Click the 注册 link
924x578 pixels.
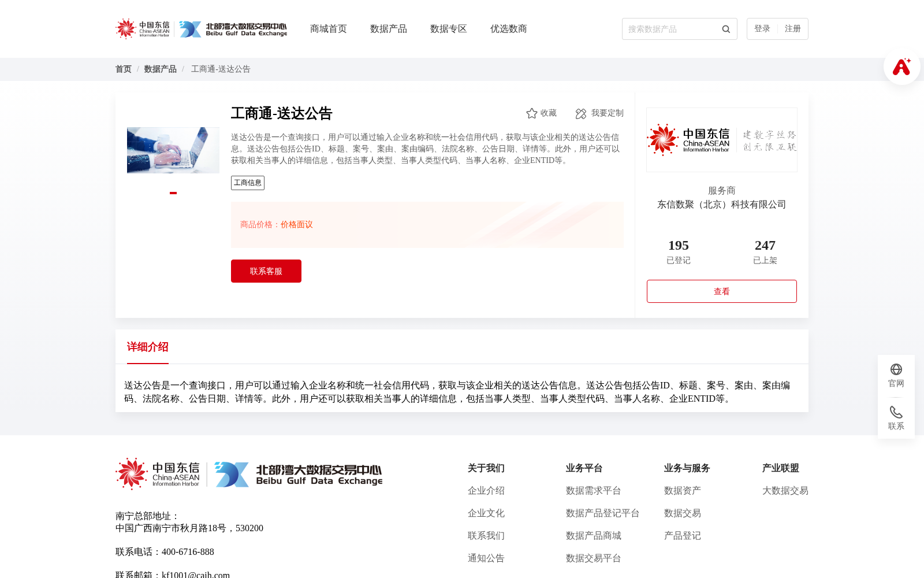click(793, 29)
